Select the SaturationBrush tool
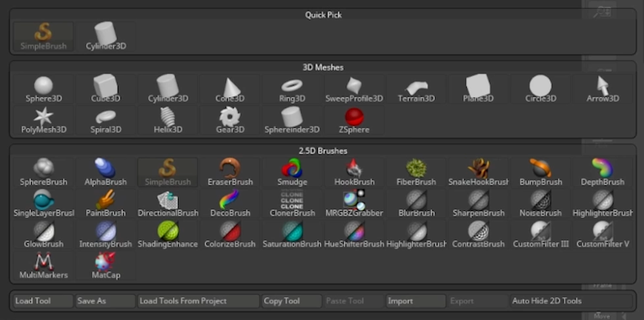 point(292,235)
